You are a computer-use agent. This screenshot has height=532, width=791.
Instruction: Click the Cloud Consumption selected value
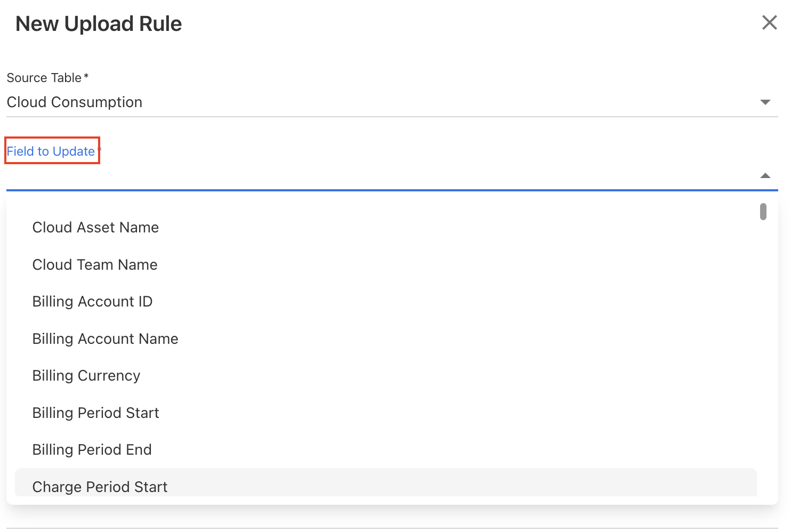click(x=75, y=102)
